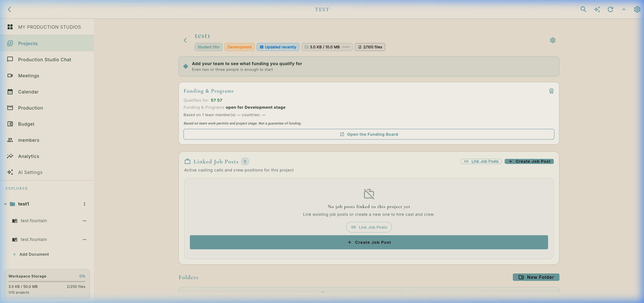644x303 pixels.
Task: Click the wide Create Job Post button
Action: pos(369,242)
